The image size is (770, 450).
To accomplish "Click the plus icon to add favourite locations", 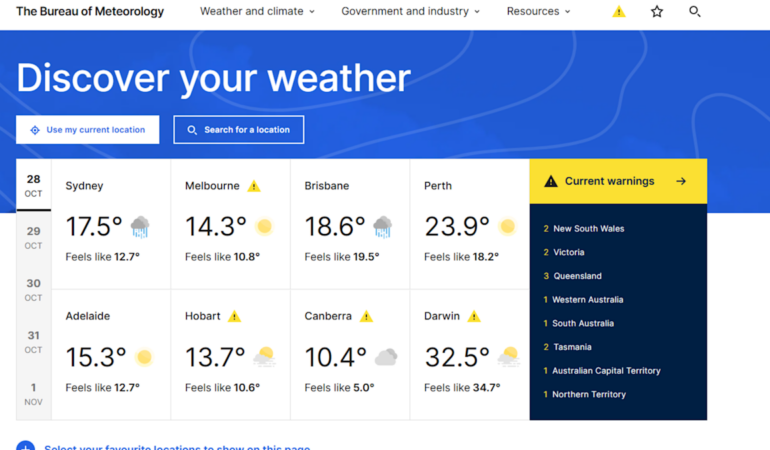I will click(x=26, y=446).
